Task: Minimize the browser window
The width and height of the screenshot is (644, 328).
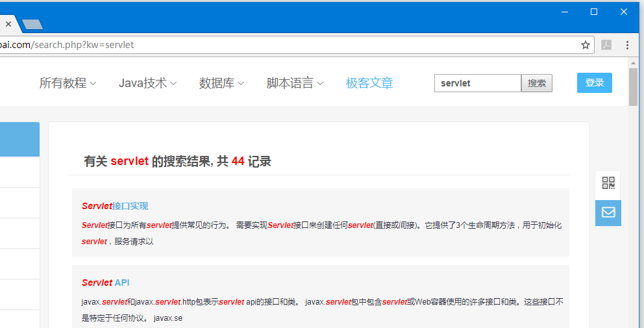Action: 565,12
